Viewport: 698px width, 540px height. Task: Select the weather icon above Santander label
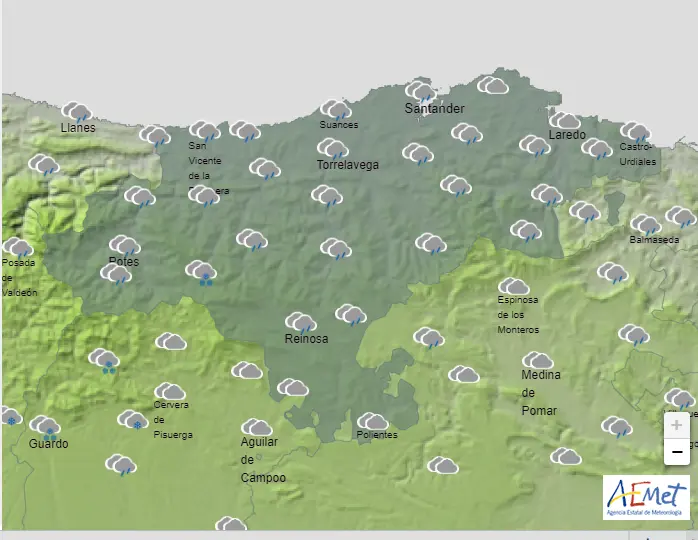point(422,92)
